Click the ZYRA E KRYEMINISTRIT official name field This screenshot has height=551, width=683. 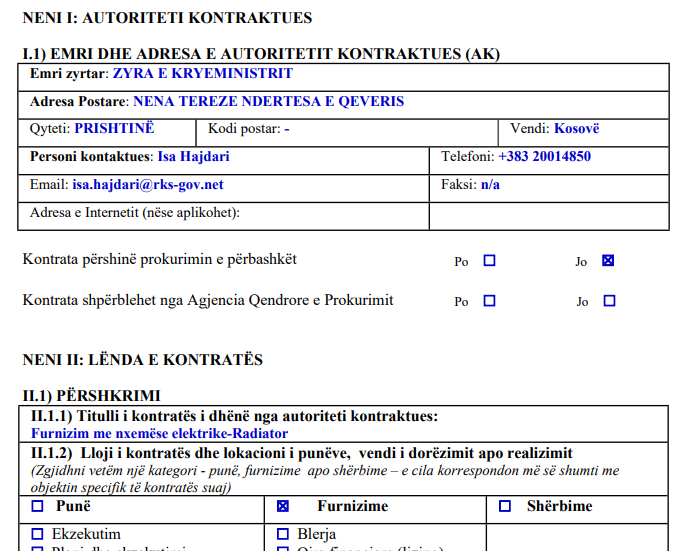(202, 73)
